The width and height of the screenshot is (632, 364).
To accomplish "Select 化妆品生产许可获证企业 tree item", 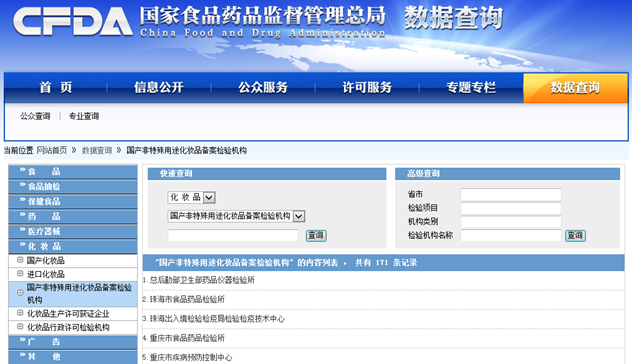I will 68,314.
